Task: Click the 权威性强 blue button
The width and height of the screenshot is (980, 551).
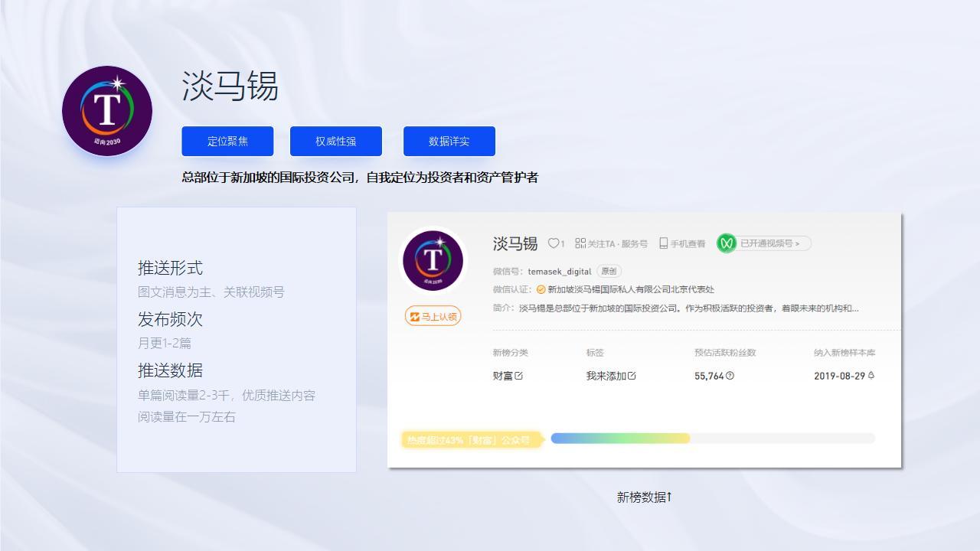Action: pyautogui.click(x=336, y=141)
